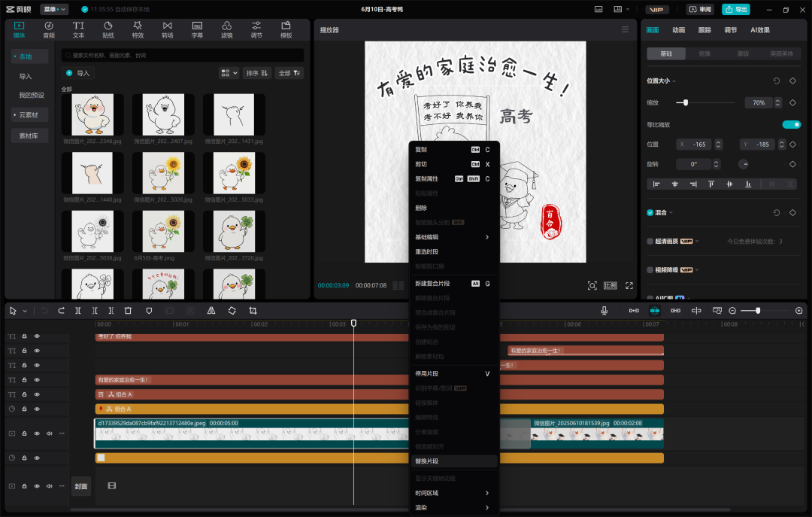
Task: Open the selection tool dropdown arrow
Action: pos(25,311)
